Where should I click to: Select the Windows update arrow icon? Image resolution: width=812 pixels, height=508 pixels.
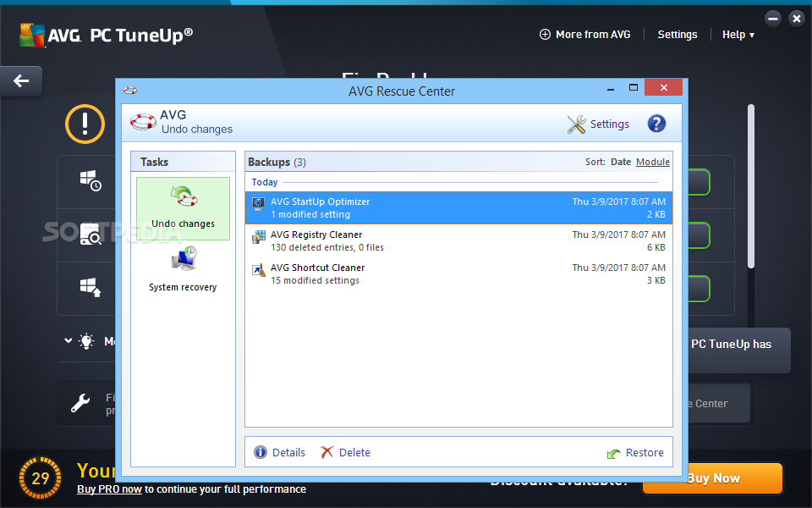pyautogui.click(x=91, y=287)
